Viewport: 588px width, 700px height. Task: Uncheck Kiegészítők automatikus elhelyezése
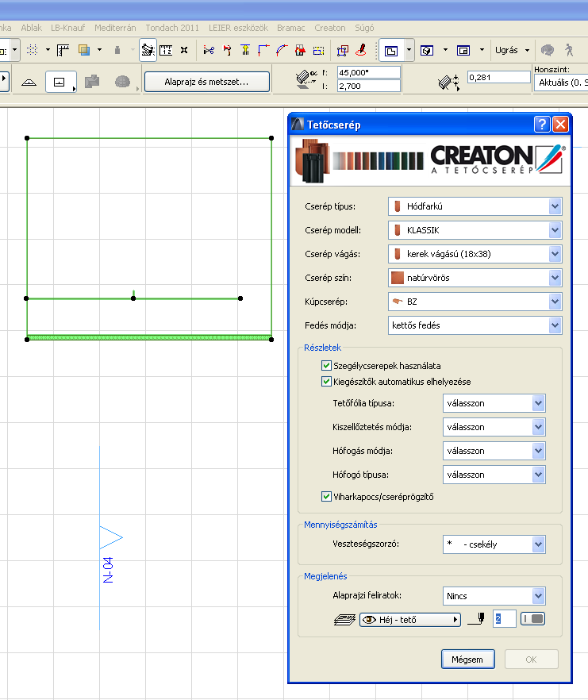(326, 382)
